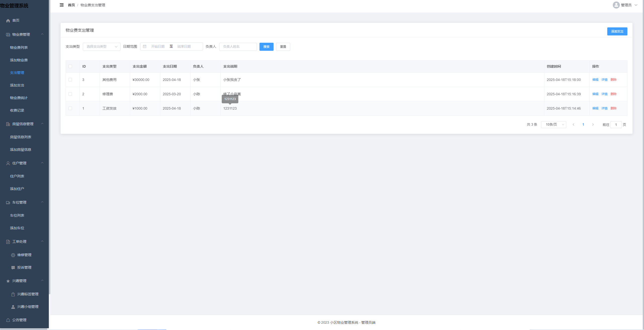Open the 选择支出类型 dropdown
This screenshot has width=644, height=330.
(x=101, y=47)
